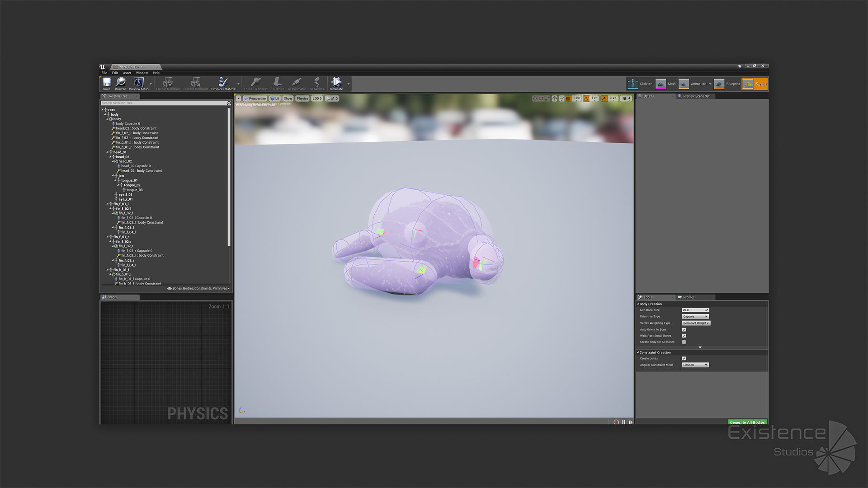Toggle grid snapping icon in viewport

click(x=568, y=98)
